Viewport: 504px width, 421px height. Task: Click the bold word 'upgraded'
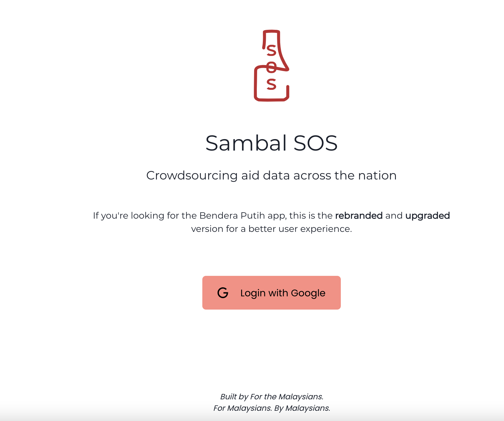tap(428, 216)
